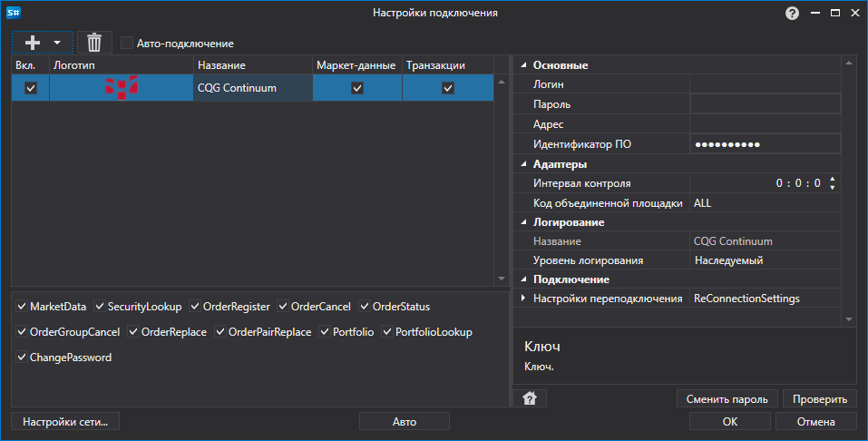Click the CQG Continuum logging name value

click(x=733, y=241)
